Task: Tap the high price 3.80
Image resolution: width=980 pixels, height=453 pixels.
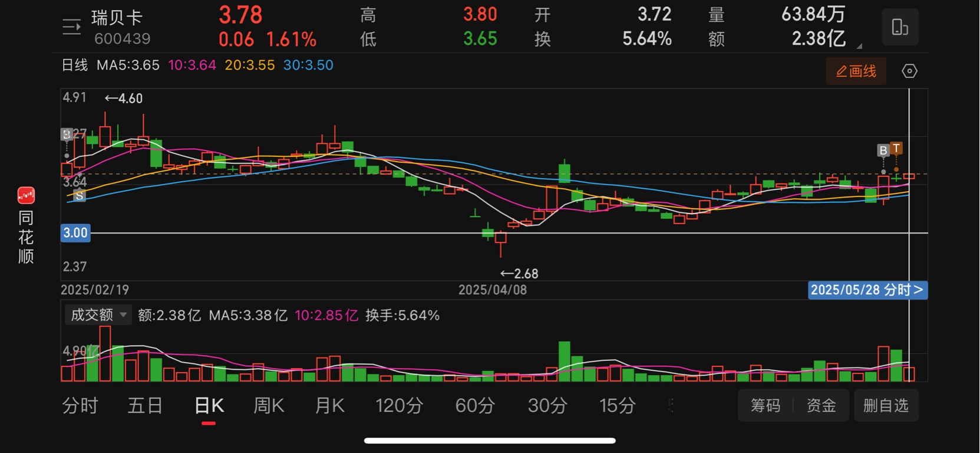Action: pos(480,15)
